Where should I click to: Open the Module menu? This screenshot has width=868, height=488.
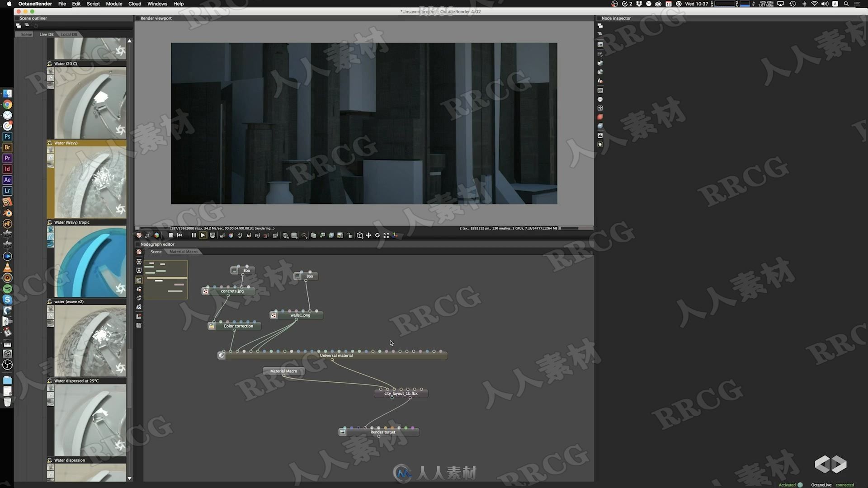coord(114,4)
